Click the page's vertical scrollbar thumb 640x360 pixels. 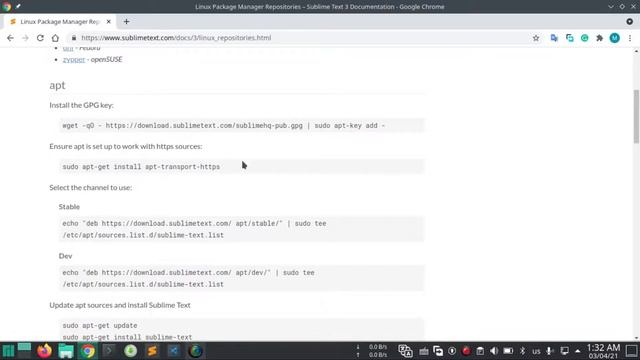(x=636, y=116)
